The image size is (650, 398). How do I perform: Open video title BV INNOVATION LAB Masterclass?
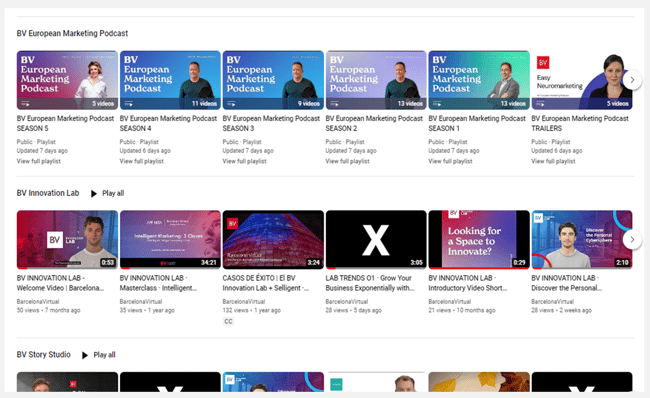(158, 283)
